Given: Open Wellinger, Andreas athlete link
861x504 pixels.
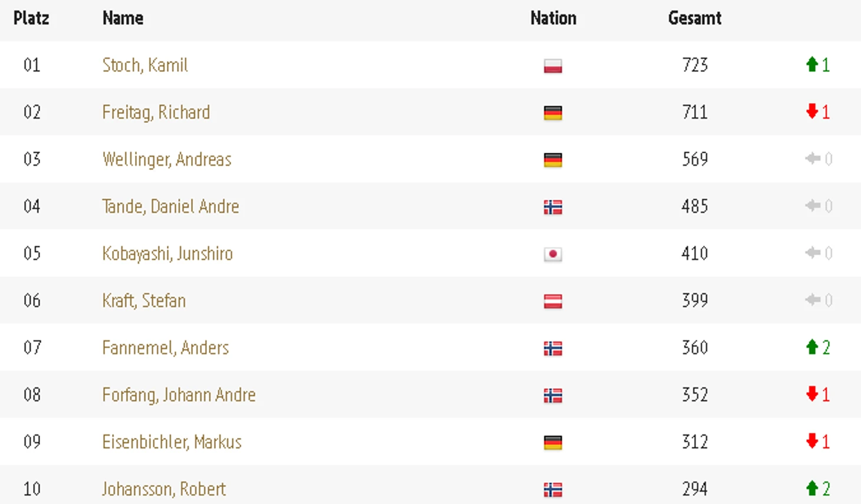Looking at the screenshot, I should (167, 160).
